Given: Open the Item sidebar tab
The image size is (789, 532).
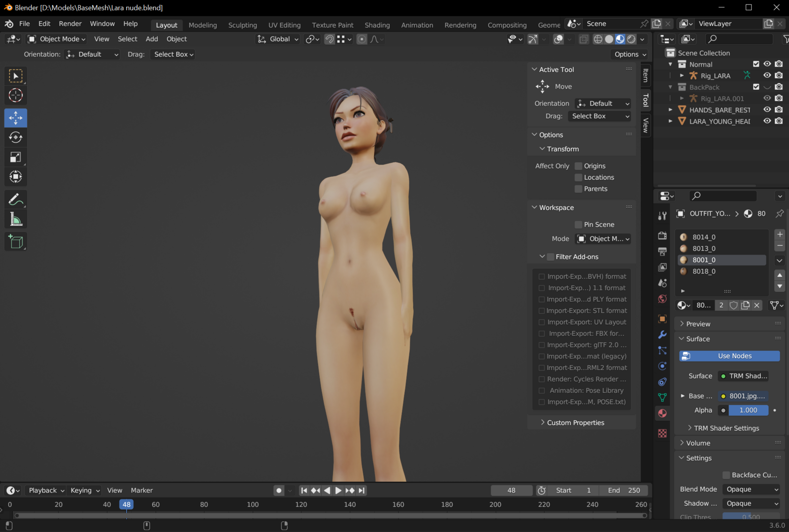Looking at the screenshot, I should [646, 75].
